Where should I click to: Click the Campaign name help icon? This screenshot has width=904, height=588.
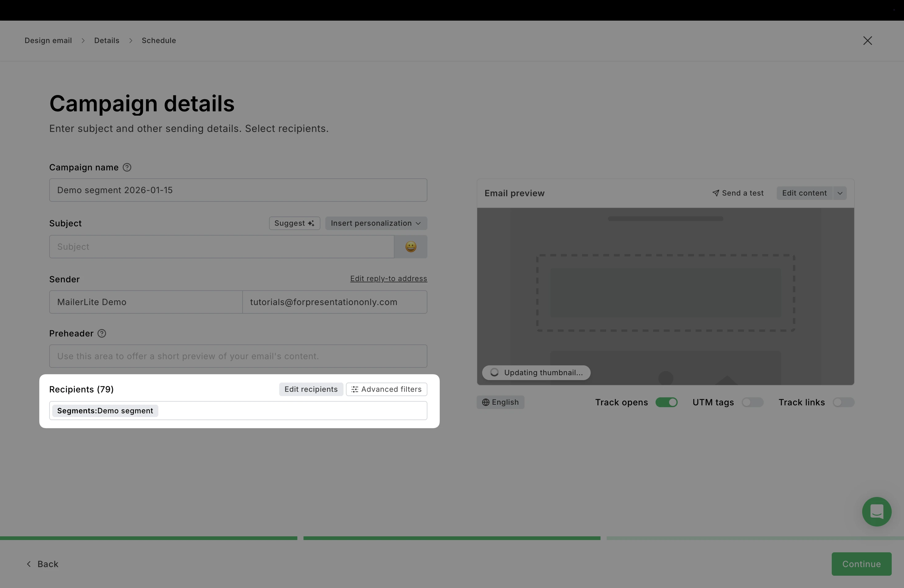click(x=127, y=168)
